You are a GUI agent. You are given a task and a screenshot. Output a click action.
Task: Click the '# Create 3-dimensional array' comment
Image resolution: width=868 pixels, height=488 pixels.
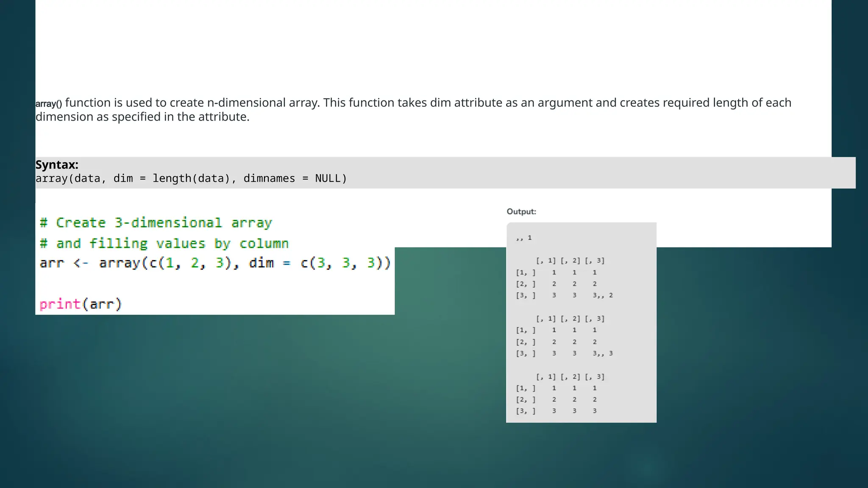tap(156, 223)
